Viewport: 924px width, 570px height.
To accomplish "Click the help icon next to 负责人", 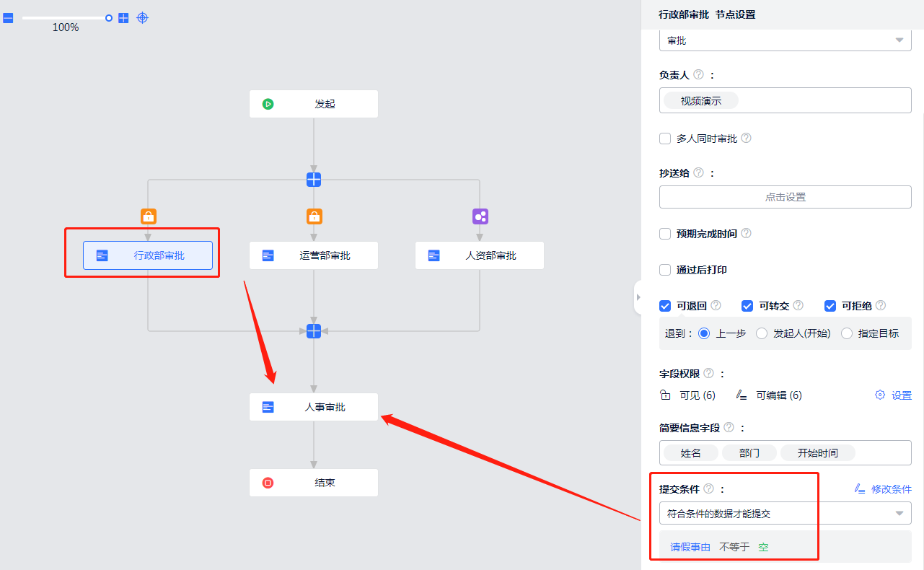I will coord(698,74).
